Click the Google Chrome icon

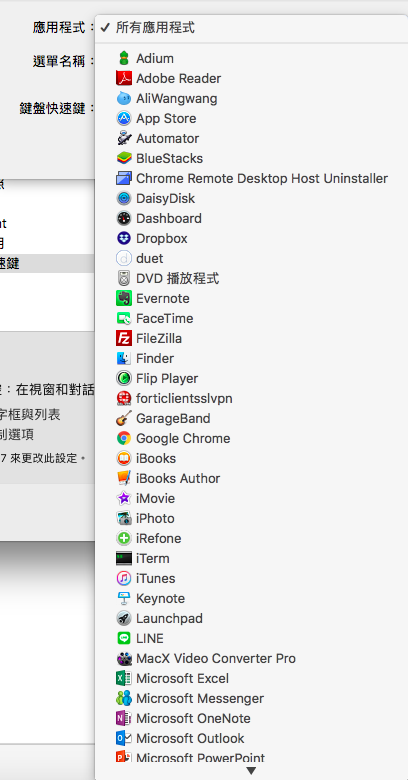[x=123, y=438]
